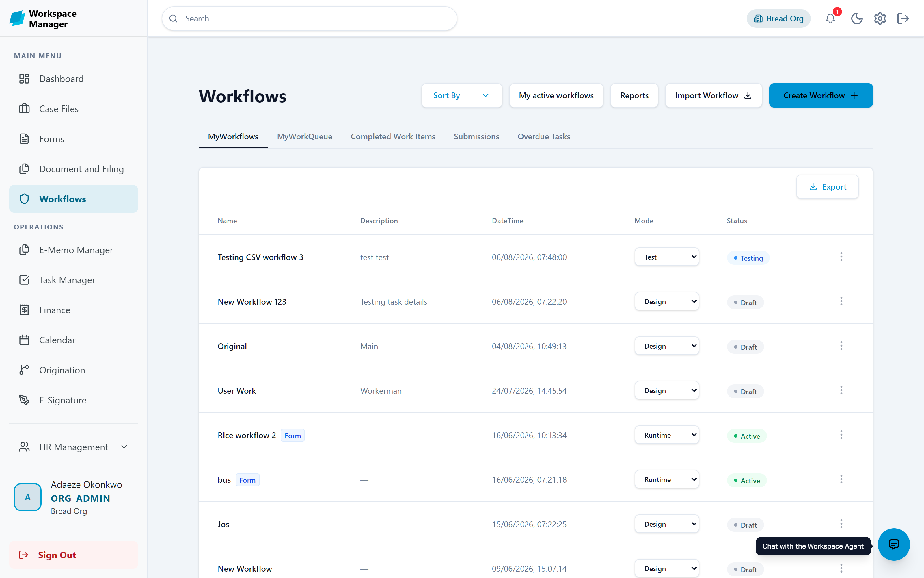This screenshot has height=578, width=924.
Task: Expand HR Management submenu
Action: (73, 447)
